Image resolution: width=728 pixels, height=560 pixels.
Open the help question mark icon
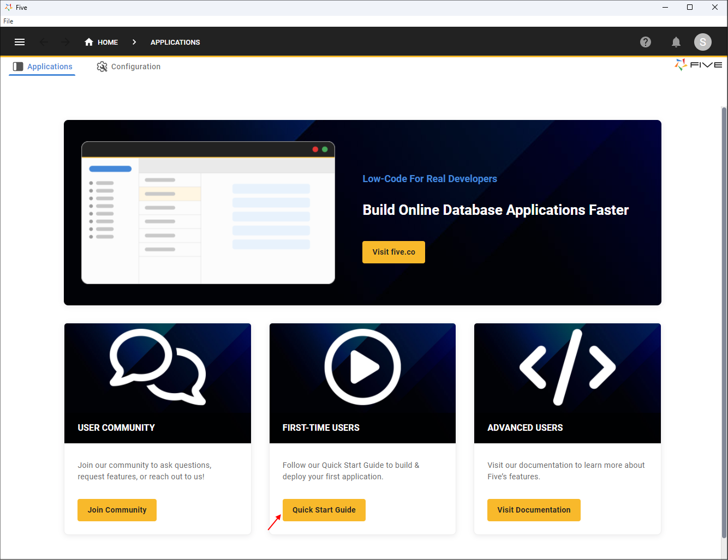[646, 42]
